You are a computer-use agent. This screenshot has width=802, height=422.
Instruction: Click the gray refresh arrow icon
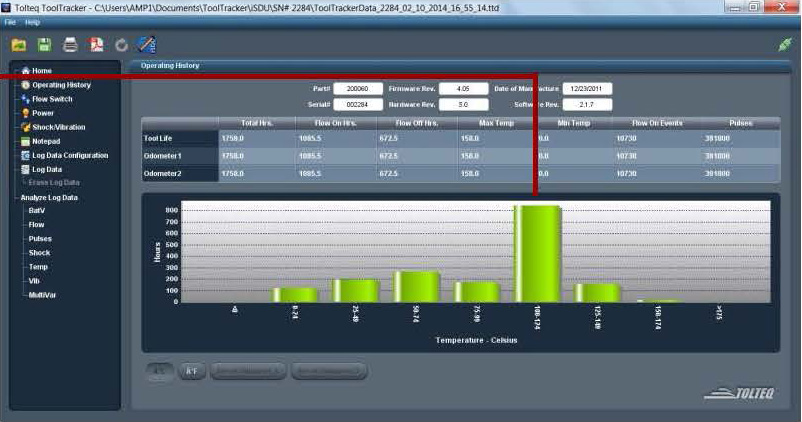click(122, 45)
